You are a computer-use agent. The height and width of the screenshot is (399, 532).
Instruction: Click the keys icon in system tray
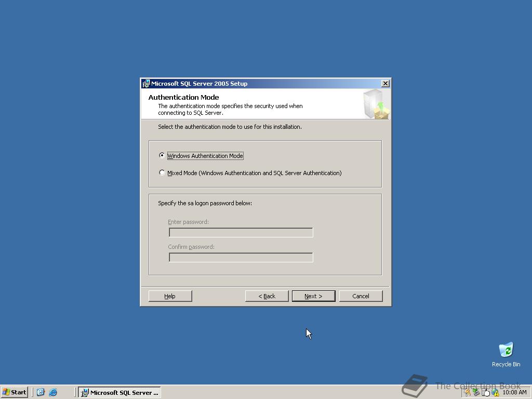click(x=468, y=393)
